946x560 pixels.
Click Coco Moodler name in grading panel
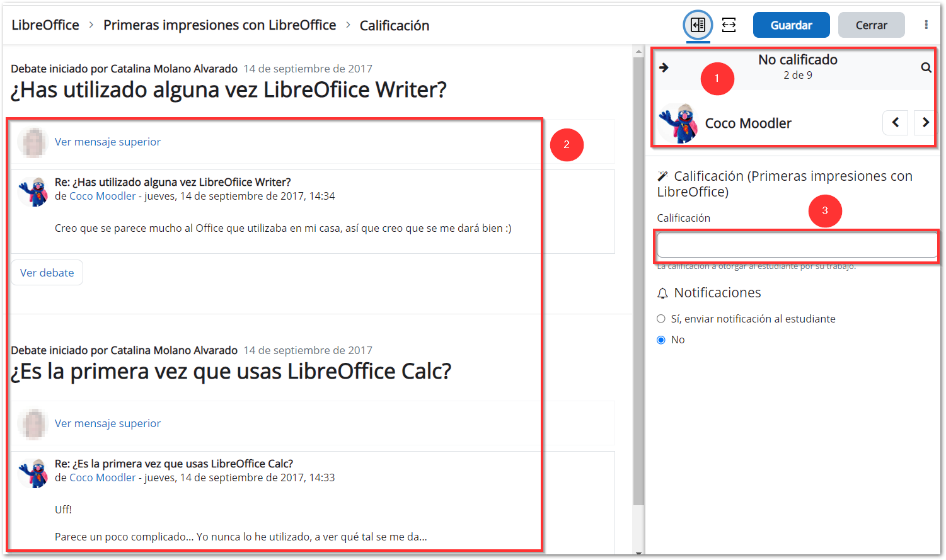pyautogui.click(x=748, y=123)
